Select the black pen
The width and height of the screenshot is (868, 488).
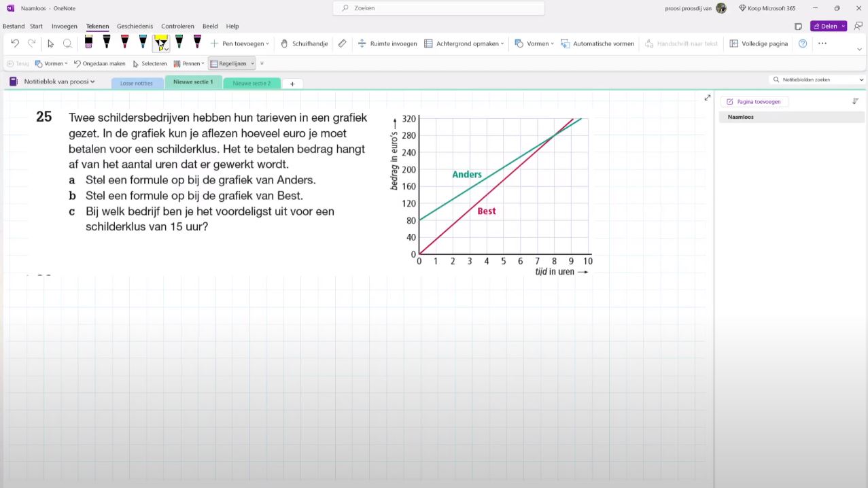coord(107,42)
